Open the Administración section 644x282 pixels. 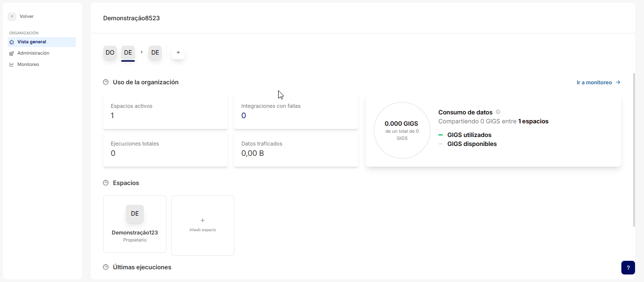coord(33,53)
